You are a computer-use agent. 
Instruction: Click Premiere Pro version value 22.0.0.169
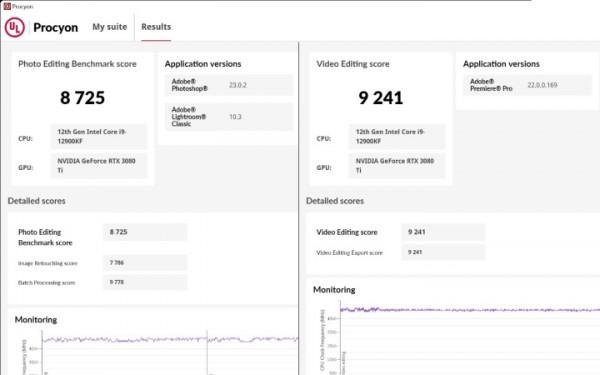point(542,85)
